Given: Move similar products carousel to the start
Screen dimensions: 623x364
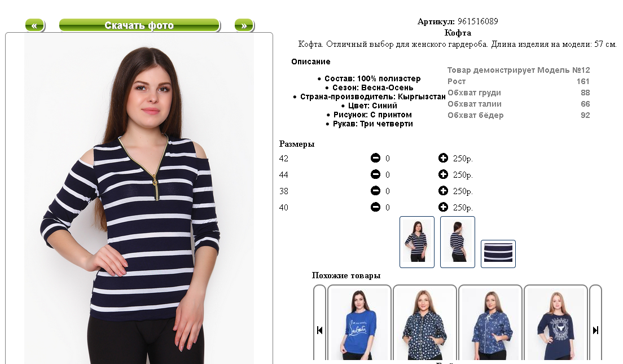Looking at the screenshot, I should (319, 330).
